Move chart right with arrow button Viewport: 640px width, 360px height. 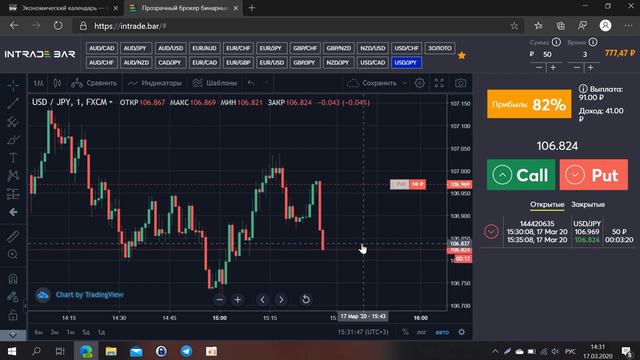(x=281, y=300)
